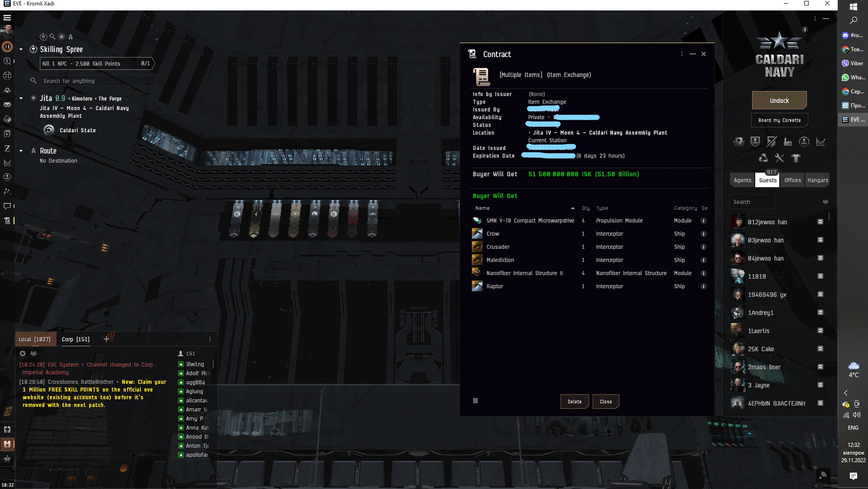Click Caldari State faction logo

[49, 130]
